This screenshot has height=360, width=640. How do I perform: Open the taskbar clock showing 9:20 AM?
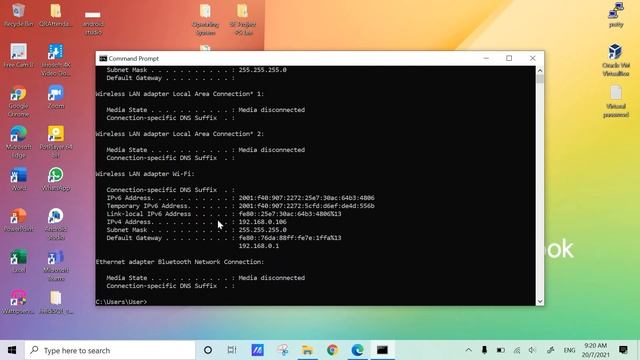coord(596,350)
